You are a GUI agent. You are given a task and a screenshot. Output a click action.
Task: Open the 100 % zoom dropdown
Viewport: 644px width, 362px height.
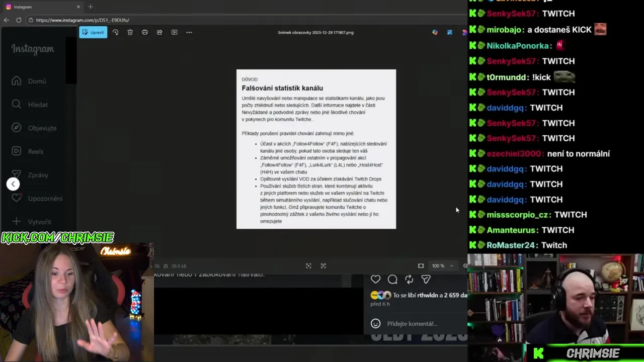coord(443,266)
